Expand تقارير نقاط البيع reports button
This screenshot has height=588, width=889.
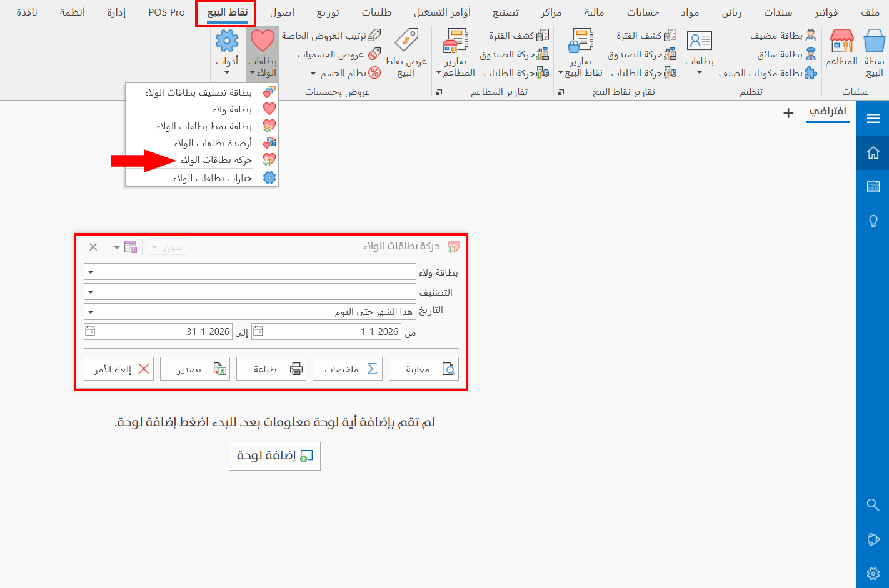(580, 53)
